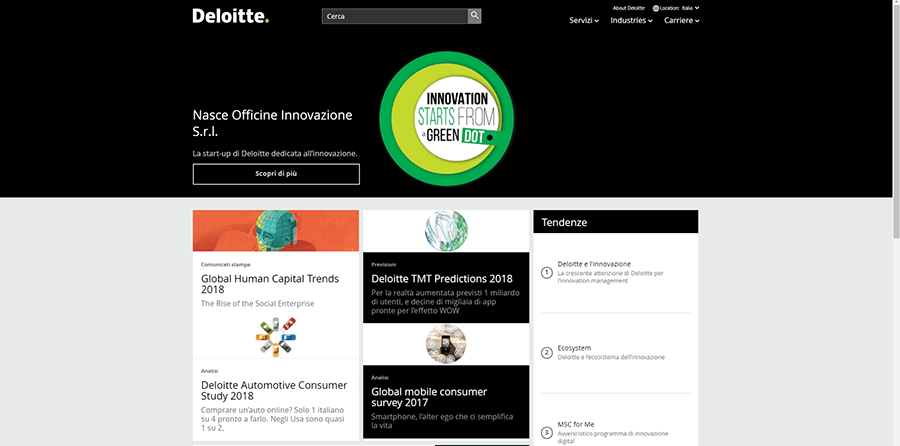Click the Comunicati stampa label
The width and height of the screenshot is (900, 446).
click(x=226, y=265)
